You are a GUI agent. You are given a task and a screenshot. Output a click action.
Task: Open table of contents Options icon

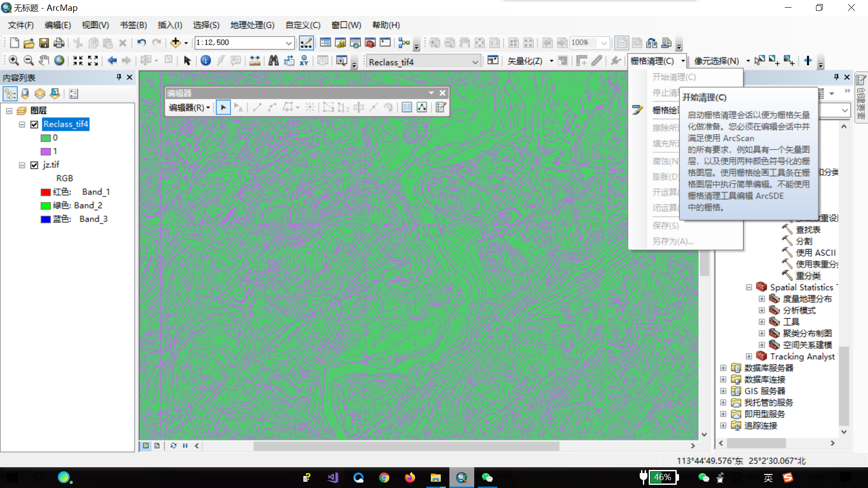pos(74,94)
